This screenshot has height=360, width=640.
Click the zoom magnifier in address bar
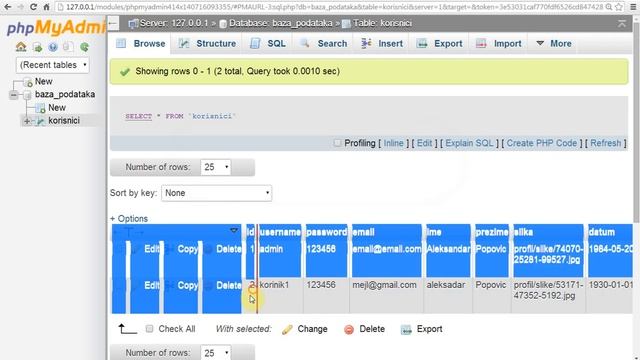(x=609, y=7)
